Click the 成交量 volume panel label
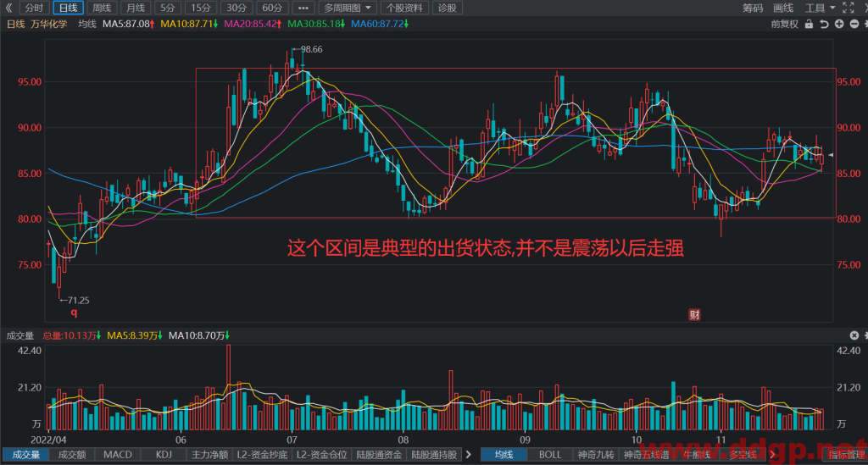 click(20, 335)
